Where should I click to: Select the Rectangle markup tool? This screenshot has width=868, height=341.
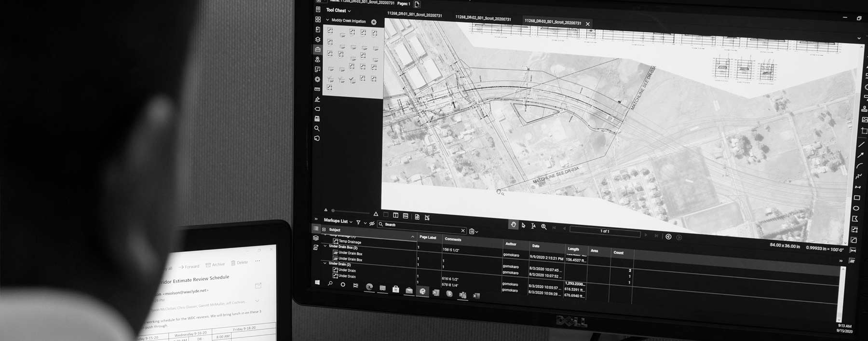(857, 198)
